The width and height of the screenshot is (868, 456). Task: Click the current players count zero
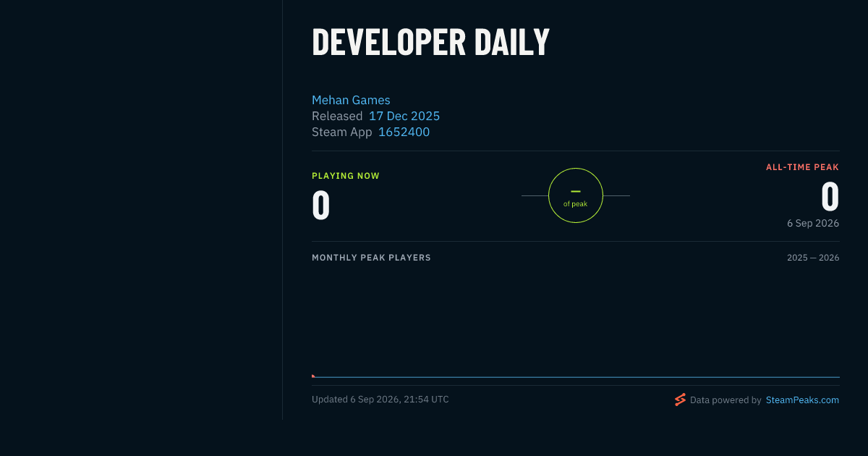pos(321,205)
